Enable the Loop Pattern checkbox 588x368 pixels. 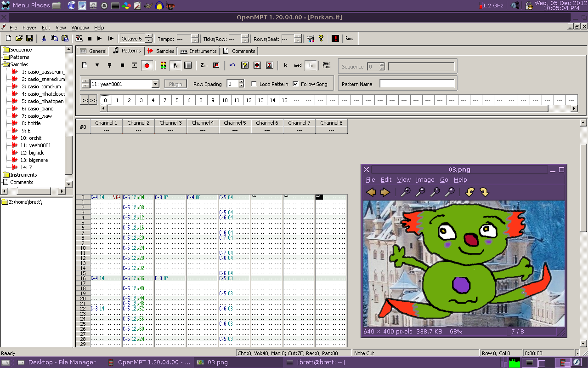tap(254, 84)
